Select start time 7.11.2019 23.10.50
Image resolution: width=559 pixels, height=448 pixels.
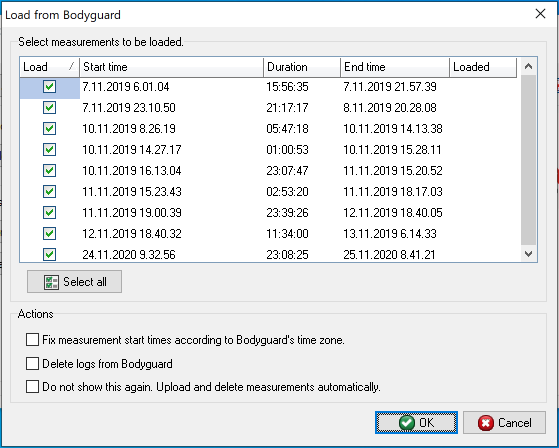click(129, 108)
